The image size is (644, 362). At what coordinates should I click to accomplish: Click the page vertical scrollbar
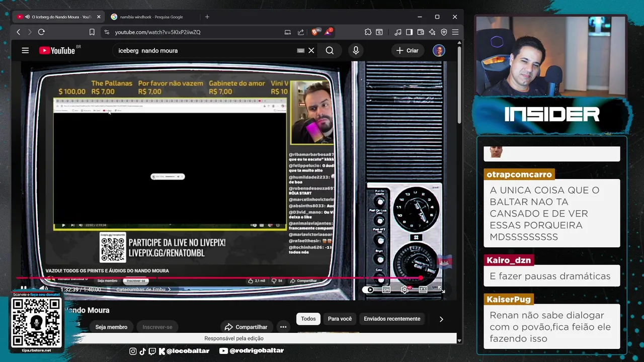459,85
